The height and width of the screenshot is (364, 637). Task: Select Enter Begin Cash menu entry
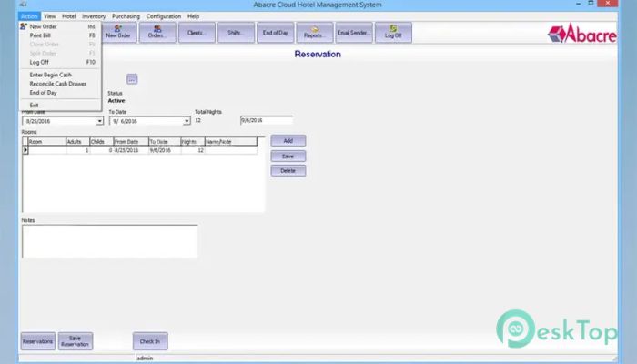(60, 75)
